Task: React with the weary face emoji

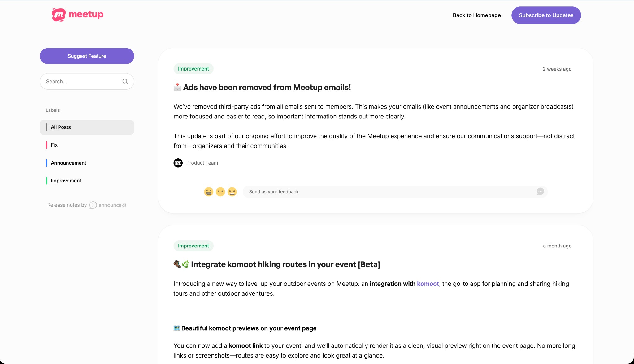Action: click(x=232, y=191)
